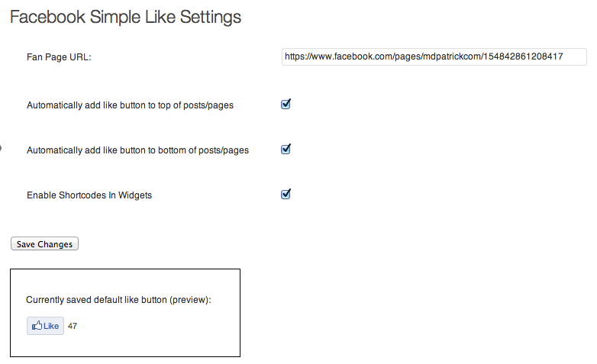Click the Facebook Simple Like Settings heading

(x=125, y=16)
